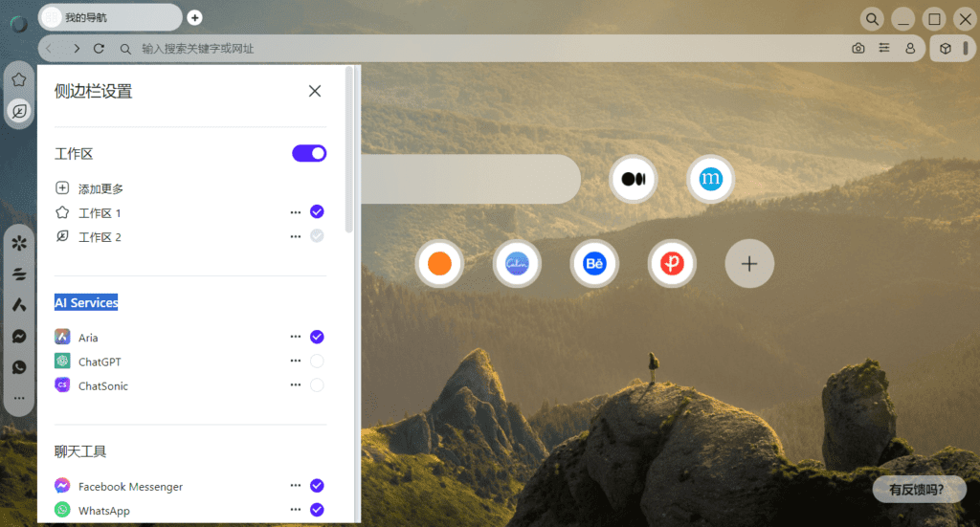
Task: Click the AI Services heading
Action: (86, 302)
